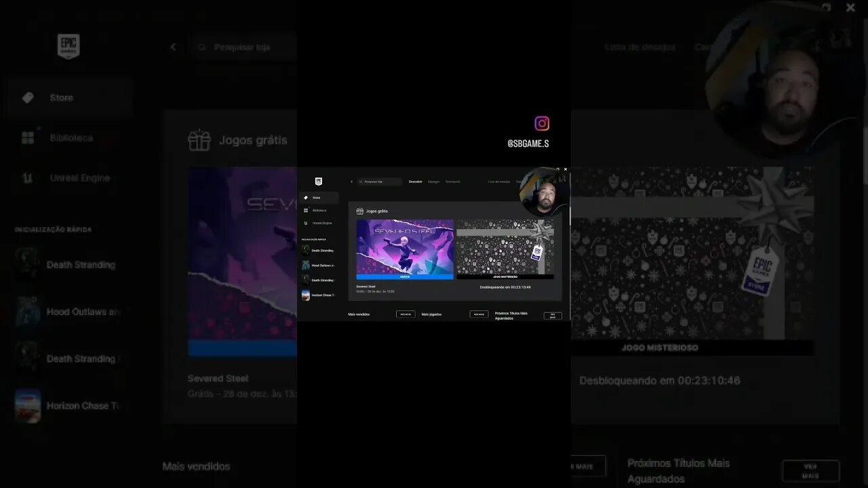Open colorful Severed Steel artwork in small window
868x488 pixels.
click(x=405, y=247)
